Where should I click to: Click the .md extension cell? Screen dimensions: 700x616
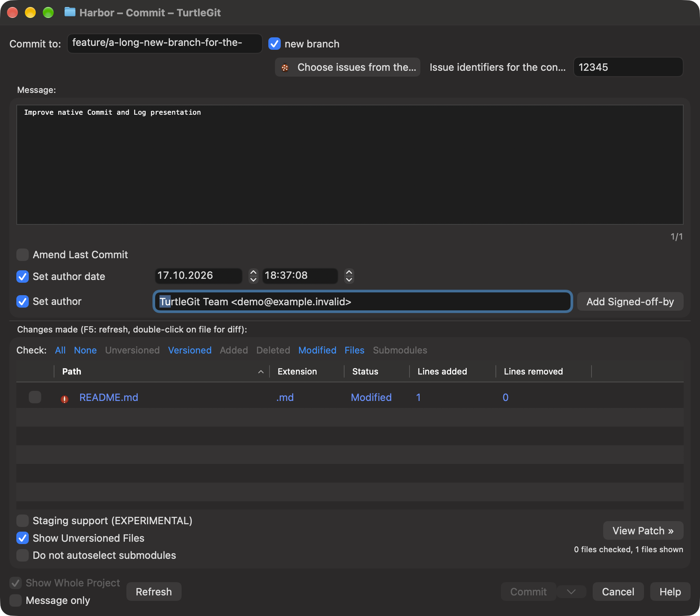click(x=285, y=397)
